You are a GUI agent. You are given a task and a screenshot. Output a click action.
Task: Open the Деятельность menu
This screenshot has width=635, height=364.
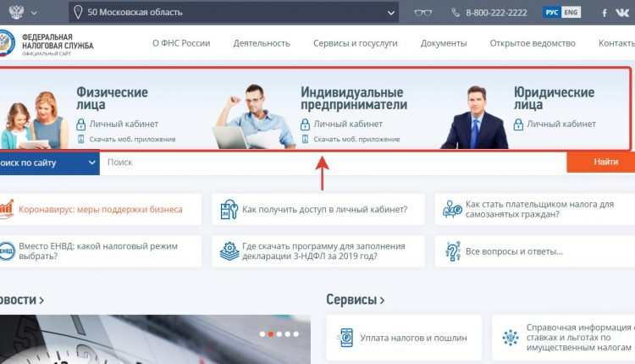pos(262,43)
